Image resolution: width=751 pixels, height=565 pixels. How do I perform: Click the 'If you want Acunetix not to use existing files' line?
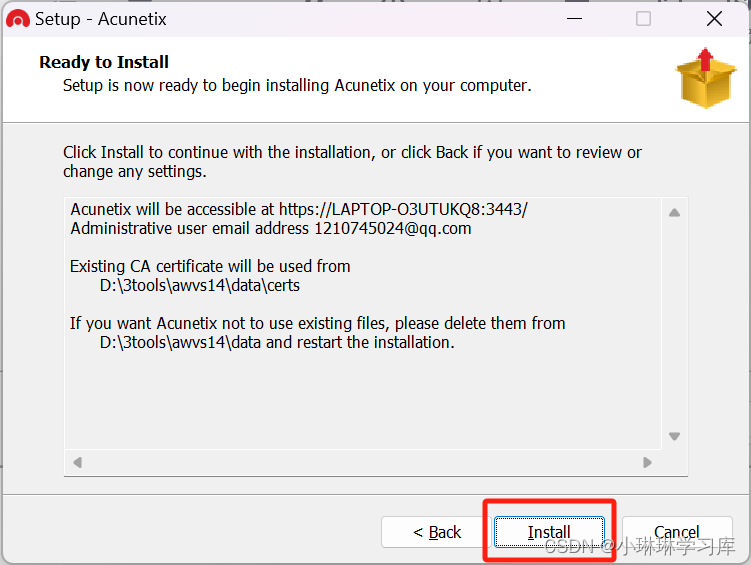tap(318, 323)
